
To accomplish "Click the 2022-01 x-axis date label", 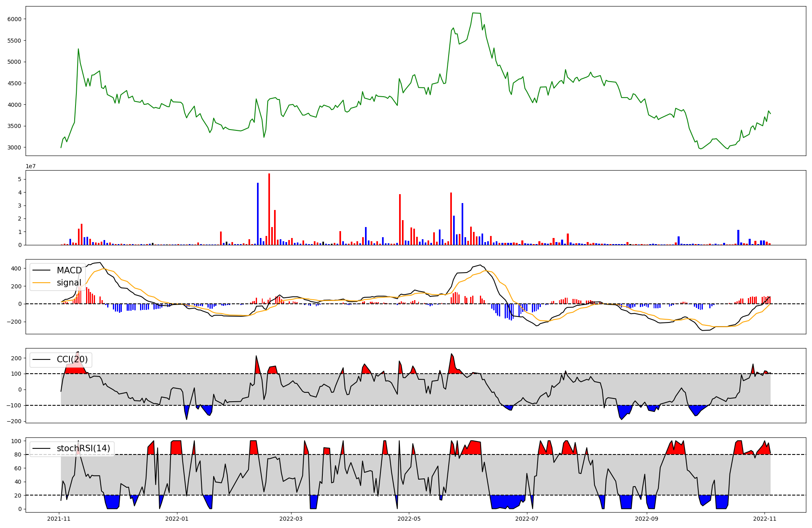I will coord(177,519).
